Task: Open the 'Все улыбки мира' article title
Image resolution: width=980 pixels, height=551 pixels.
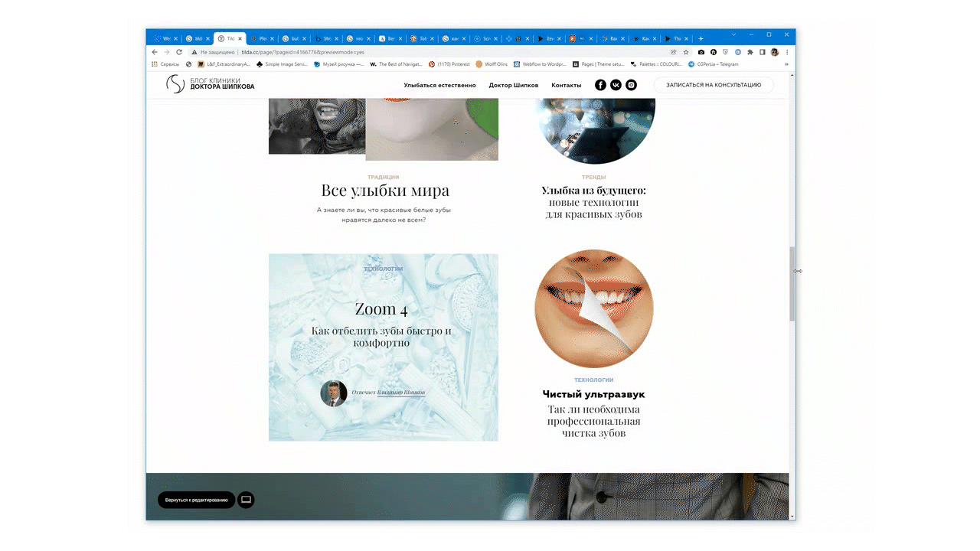Action: tap(385, 191)
